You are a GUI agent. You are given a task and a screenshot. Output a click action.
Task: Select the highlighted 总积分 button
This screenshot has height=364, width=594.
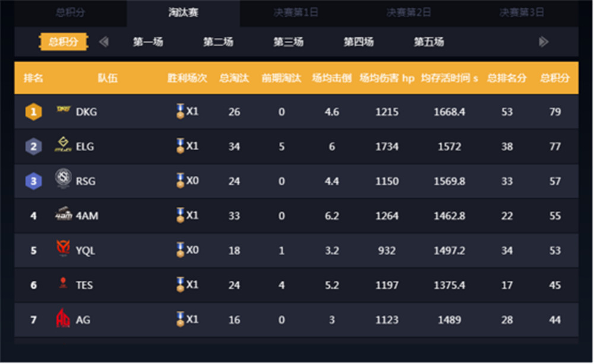click(x=64, y=42)
